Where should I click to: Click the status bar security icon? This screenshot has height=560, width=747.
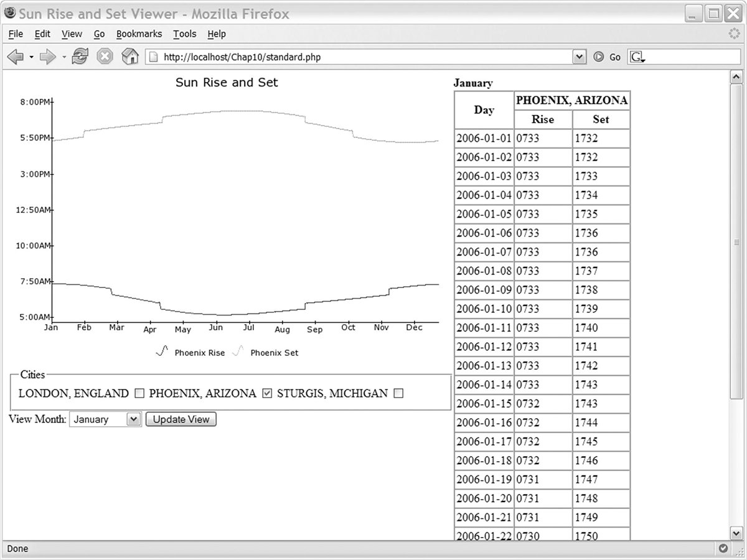(x=723, y=549)
